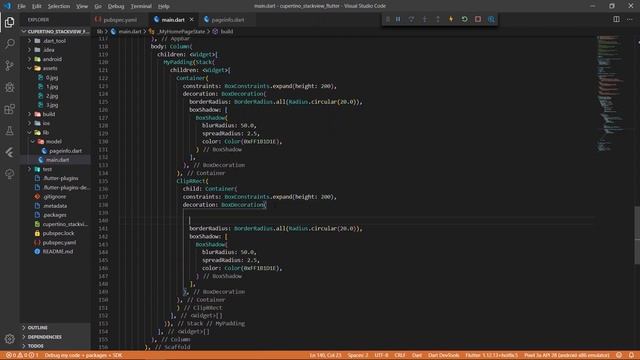Change UTF-8 file encoding
Viewport: 640px width, 360px height.
382,355
